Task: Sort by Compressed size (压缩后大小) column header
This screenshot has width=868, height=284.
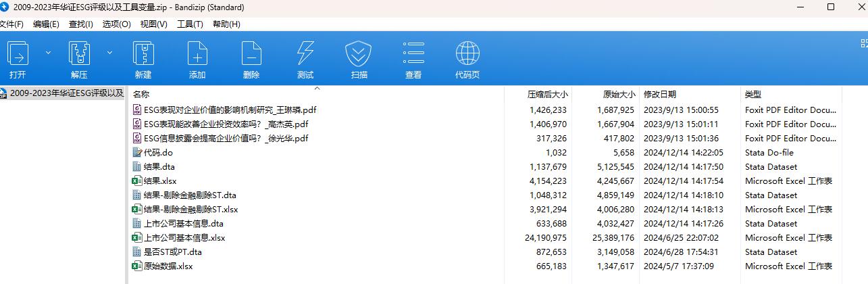Action: (547, 95)
